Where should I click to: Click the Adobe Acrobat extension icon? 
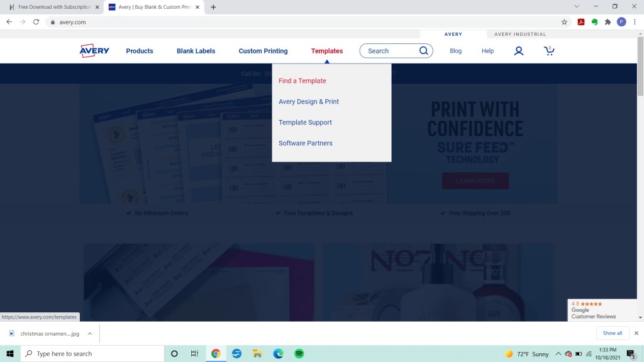(580, 22)
